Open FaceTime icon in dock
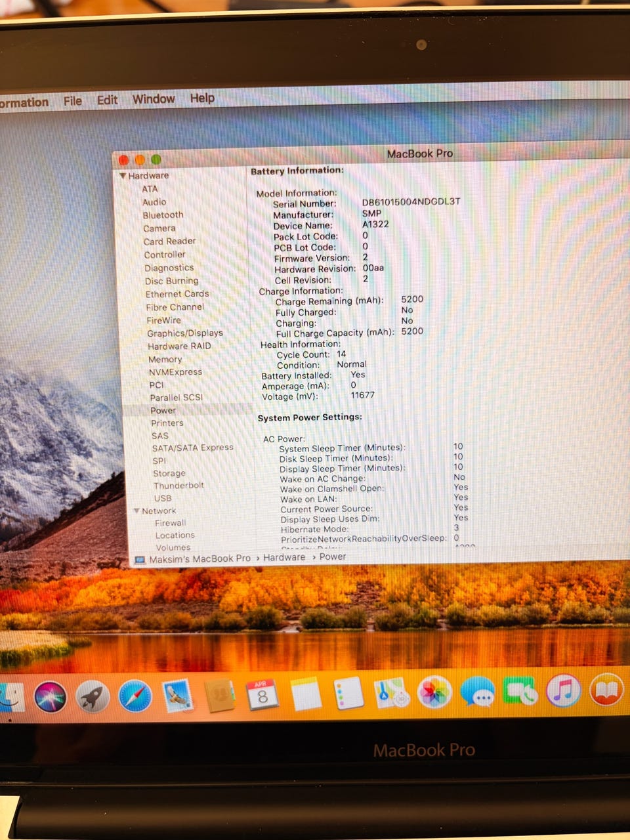The height and width of the screenshot is (840, 630). (x=520, y=690)
